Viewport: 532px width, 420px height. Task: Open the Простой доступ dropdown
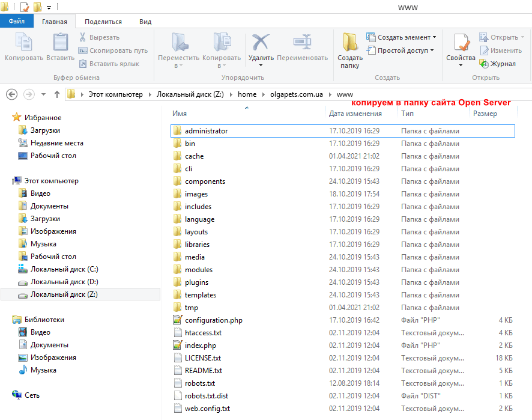coord(401,50)
